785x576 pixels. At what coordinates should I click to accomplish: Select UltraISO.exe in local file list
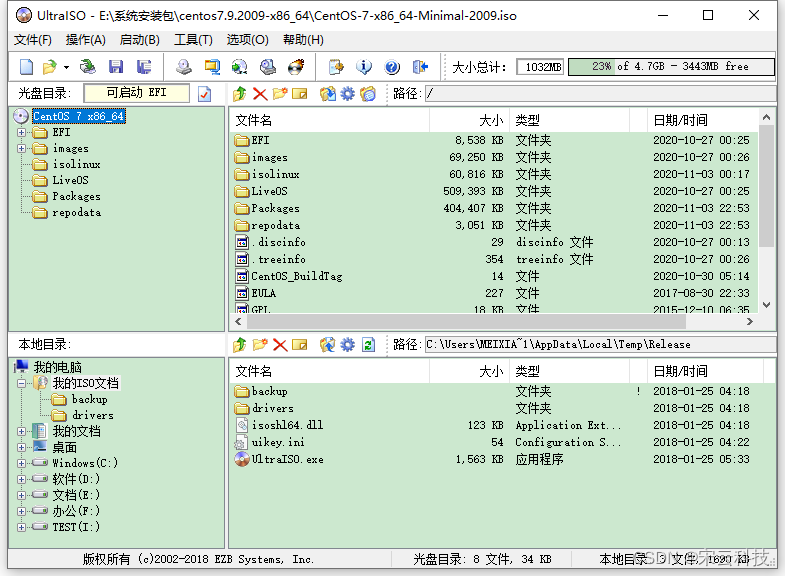[502, 459]
